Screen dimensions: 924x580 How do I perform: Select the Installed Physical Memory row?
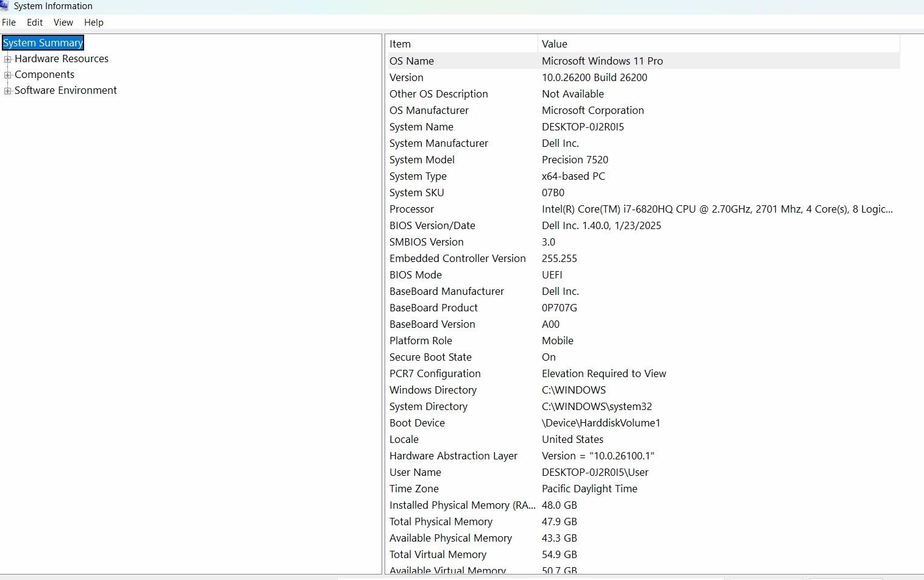643,505
